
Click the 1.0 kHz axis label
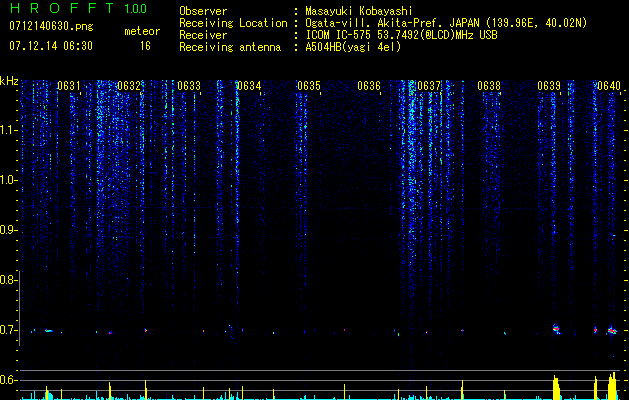click(8, 180)
